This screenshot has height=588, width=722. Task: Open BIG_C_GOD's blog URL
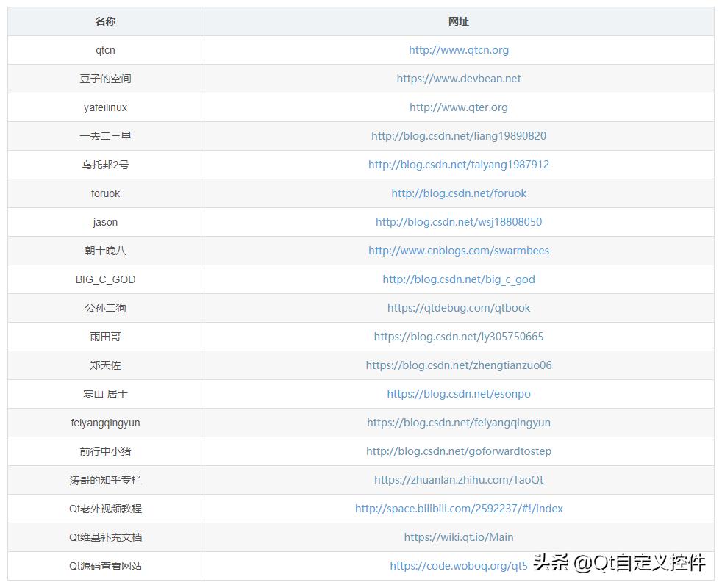pos(459,279)
